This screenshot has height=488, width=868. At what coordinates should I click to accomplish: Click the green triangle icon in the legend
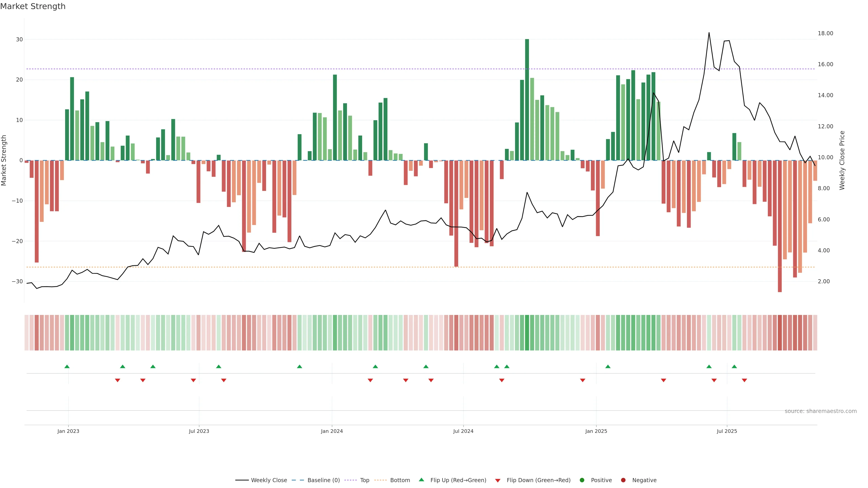click(x=421, y=480)
